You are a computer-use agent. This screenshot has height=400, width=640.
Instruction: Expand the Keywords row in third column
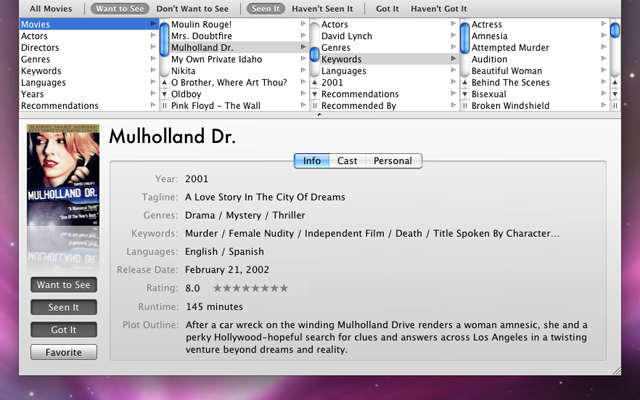click(x=454, y=59)
